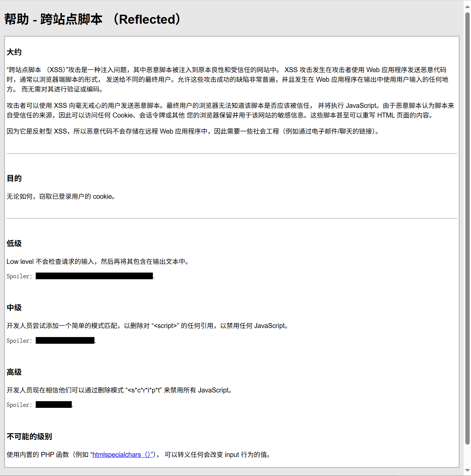471x476 pixels.
Task: Reveal the Spoiler under the 中级 section
Action: click(x=65, y=340)
